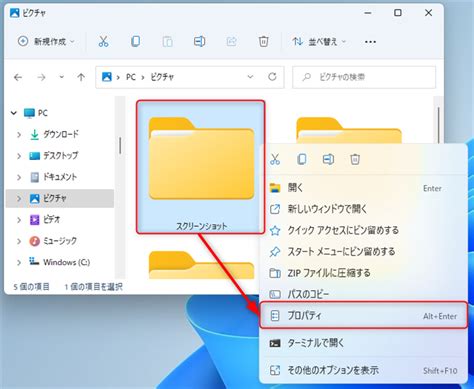Expand the ビデオ tree node
474x389 pixels.
[x=19, y=220]
